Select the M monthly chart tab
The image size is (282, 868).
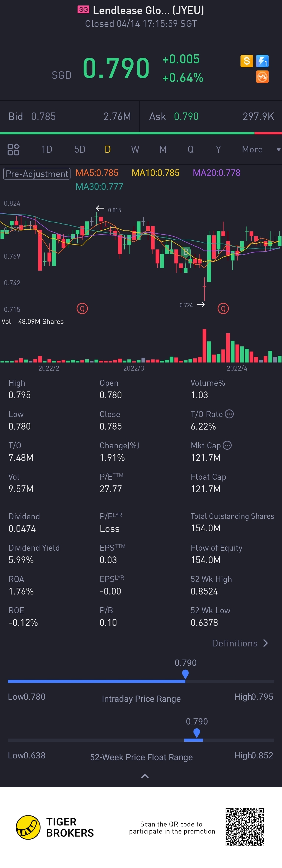click(x=163, y=149)
